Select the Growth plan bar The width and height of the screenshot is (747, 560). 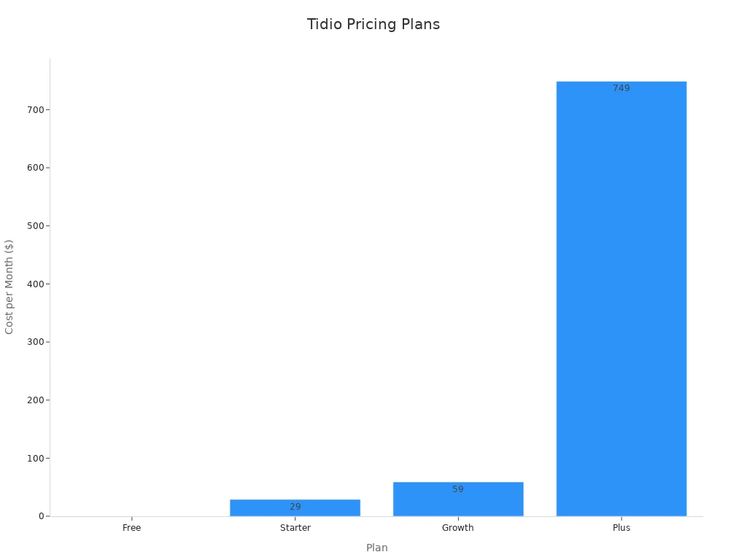pos(457,503)
